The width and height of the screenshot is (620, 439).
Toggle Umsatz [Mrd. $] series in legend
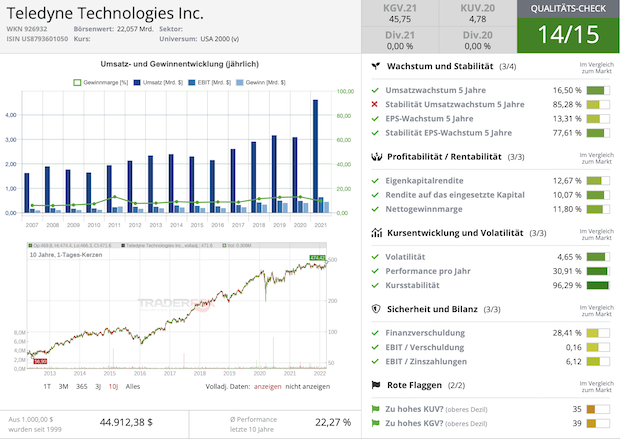click(158, 83)
